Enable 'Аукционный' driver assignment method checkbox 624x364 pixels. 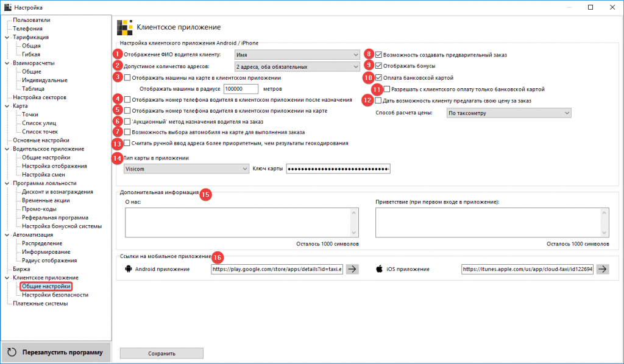127,122
